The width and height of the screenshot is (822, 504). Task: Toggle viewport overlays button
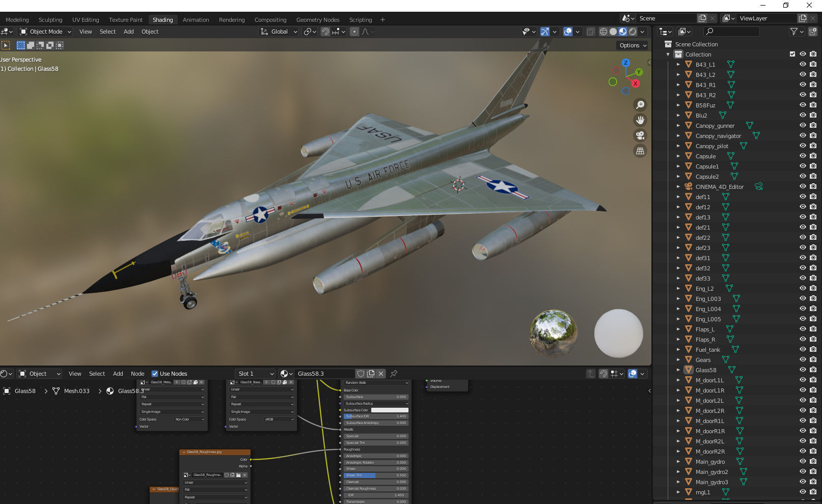pos(568,32)
